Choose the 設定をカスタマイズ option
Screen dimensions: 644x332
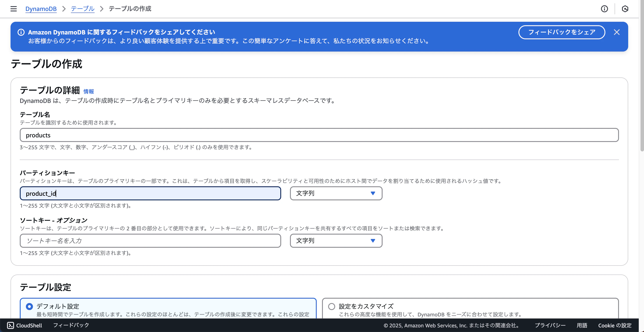tap(332, 306)
